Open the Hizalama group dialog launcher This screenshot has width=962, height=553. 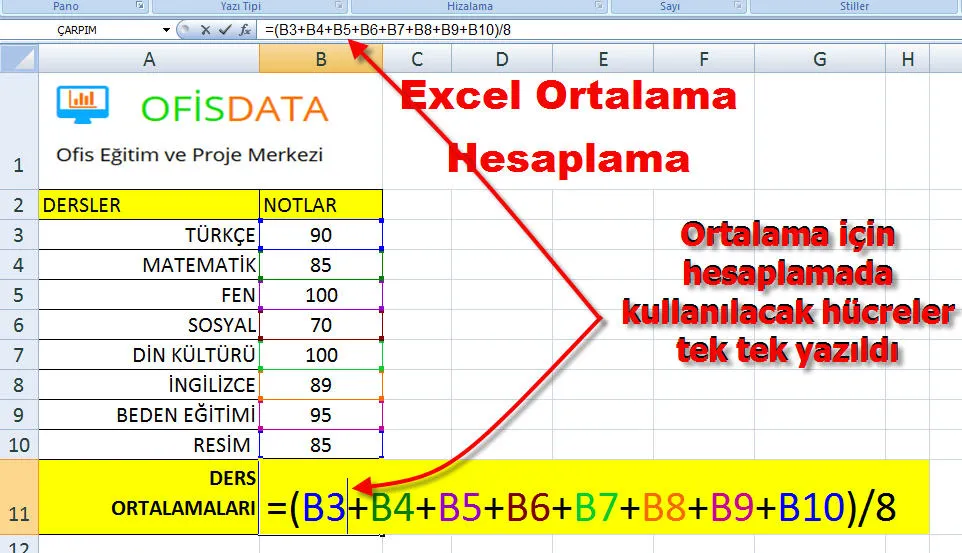tap(598, 7)
